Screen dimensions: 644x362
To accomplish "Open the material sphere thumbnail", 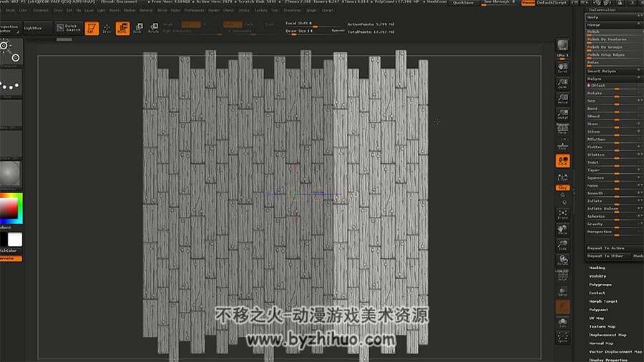I will tap(11, 174).
